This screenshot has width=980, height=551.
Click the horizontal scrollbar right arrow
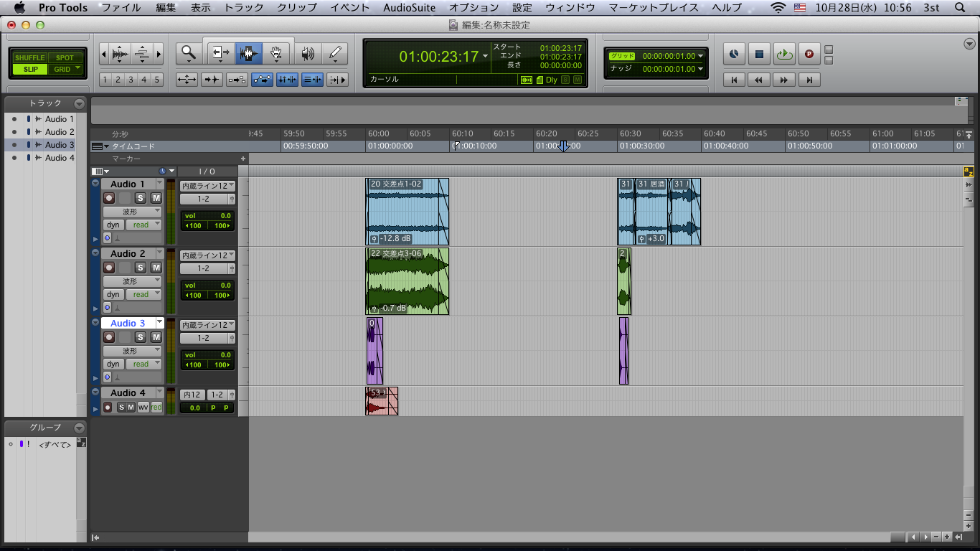point(925,537)
